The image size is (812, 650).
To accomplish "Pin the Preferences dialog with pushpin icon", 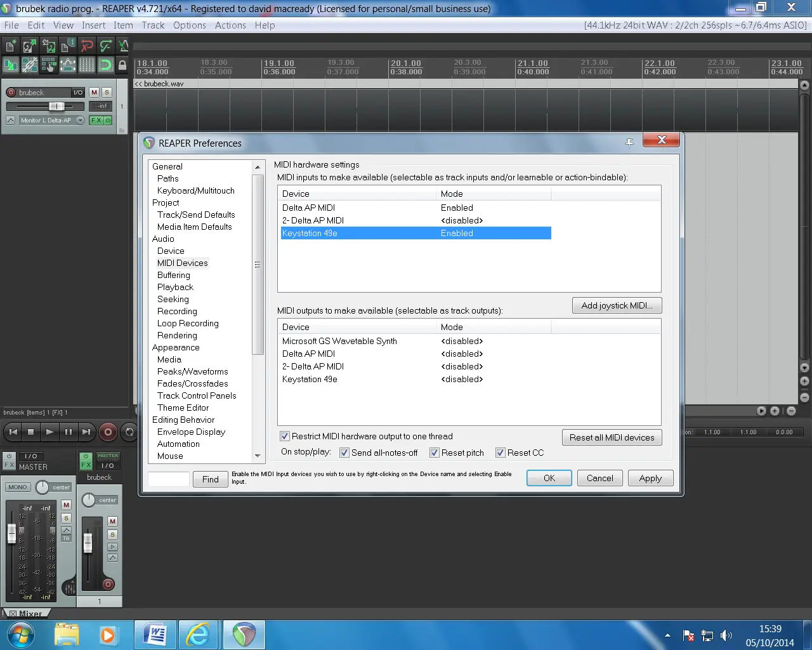I will pos(629,143).
